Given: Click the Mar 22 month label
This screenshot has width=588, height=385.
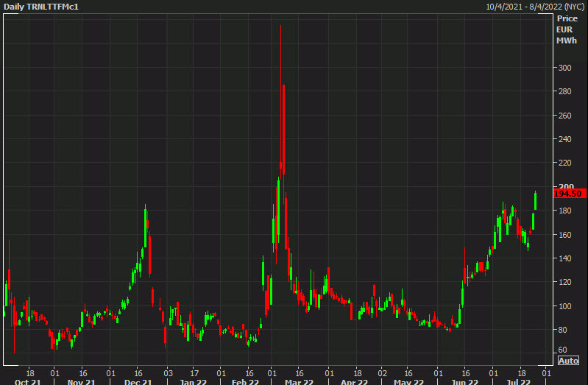Looking at the screenshot, I should tap(300, 381).
